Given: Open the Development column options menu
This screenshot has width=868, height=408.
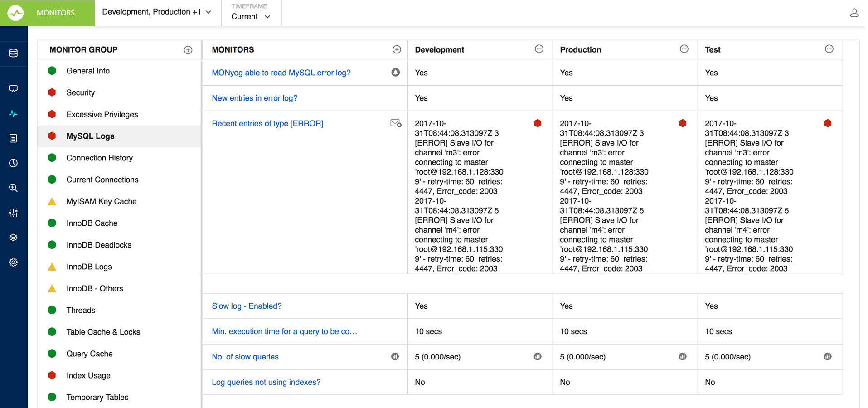Looking at the screenshot, I should [x=539, y=49].
